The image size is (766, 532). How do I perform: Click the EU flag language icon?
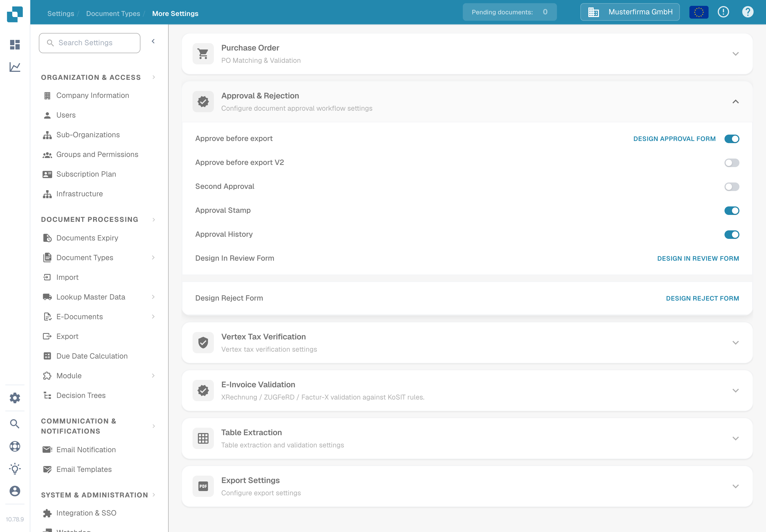[x=699, y=12]
